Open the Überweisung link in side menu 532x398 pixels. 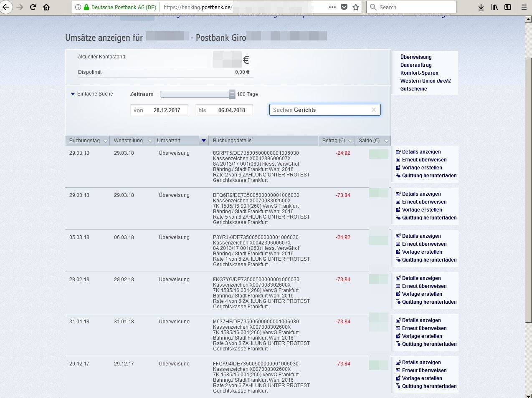point(416,57)
